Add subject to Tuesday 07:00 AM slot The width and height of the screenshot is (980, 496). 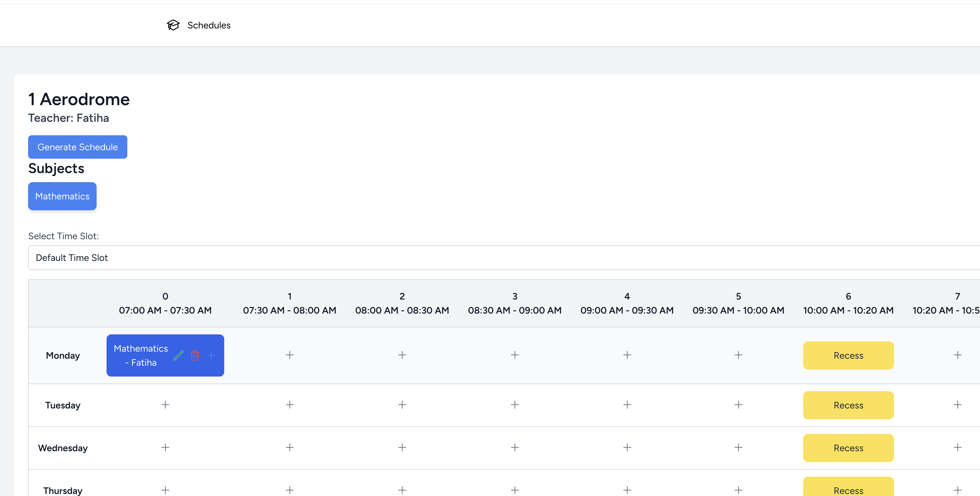pos(165,404)
